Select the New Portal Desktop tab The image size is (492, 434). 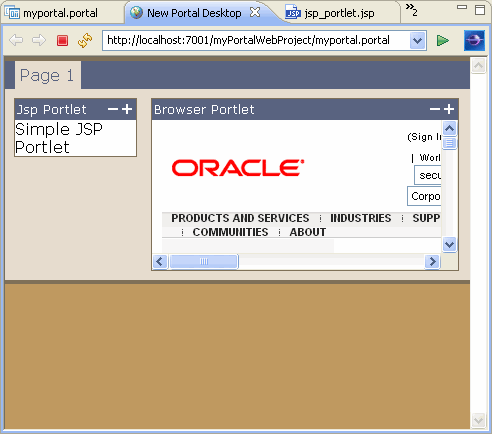tap(194, 13)
